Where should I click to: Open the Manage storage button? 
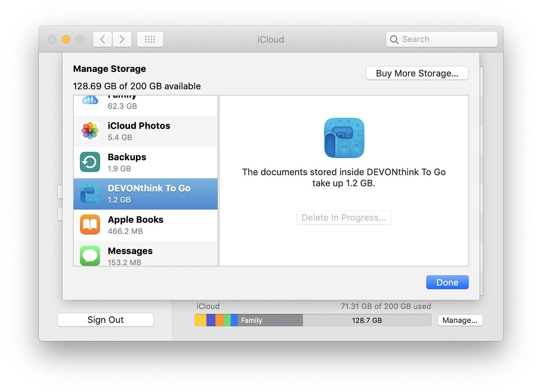(x=460, y=320)
